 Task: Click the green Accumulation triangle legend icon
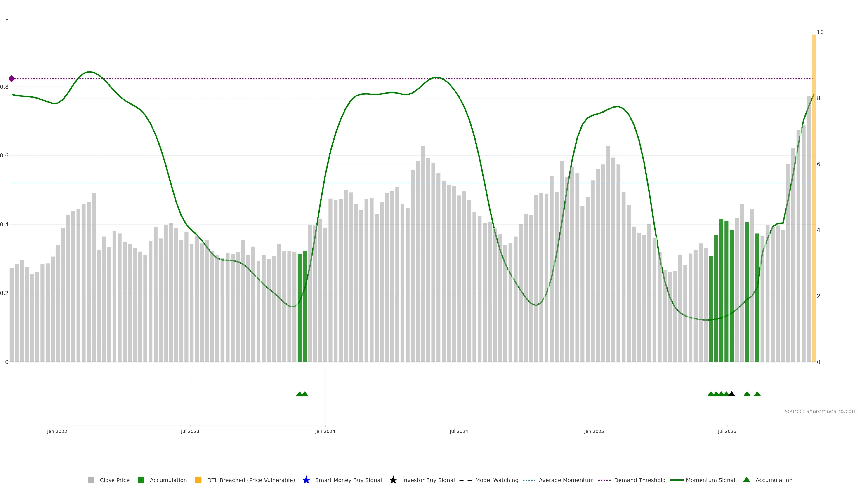tap(746, 480)
